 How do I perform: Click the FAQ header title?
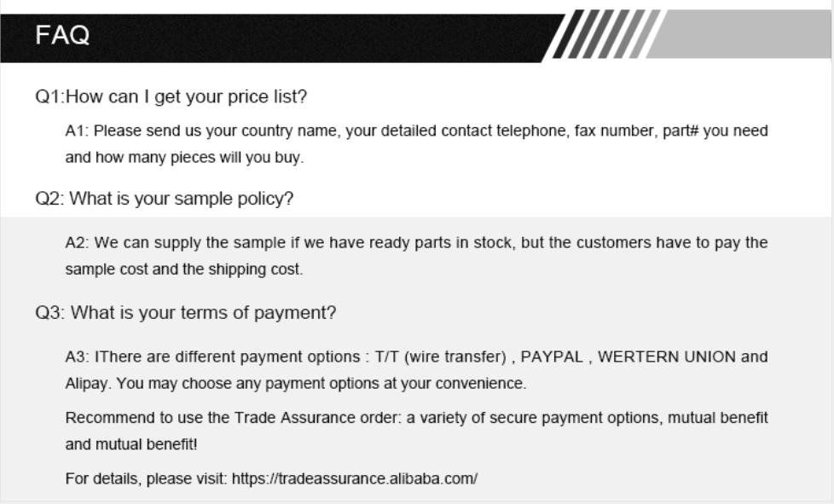point(64,37)
